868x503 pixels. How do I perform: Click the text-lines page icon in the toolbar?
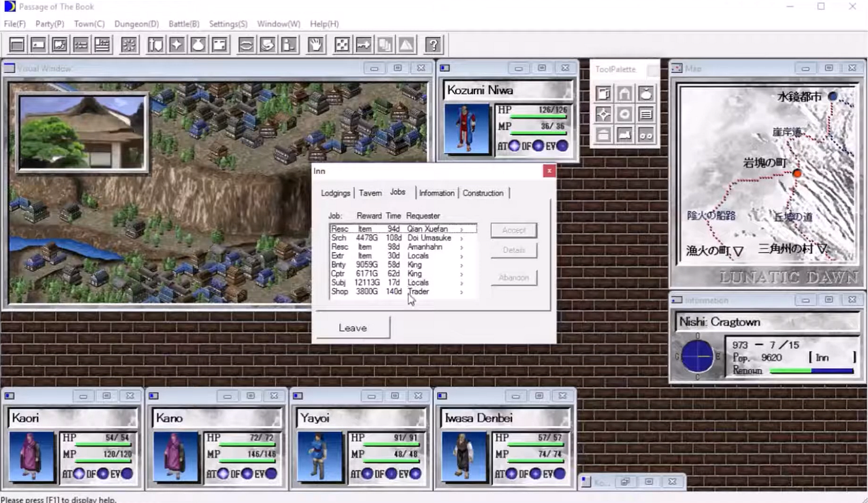pyautogui.click(x=102, y=45)
